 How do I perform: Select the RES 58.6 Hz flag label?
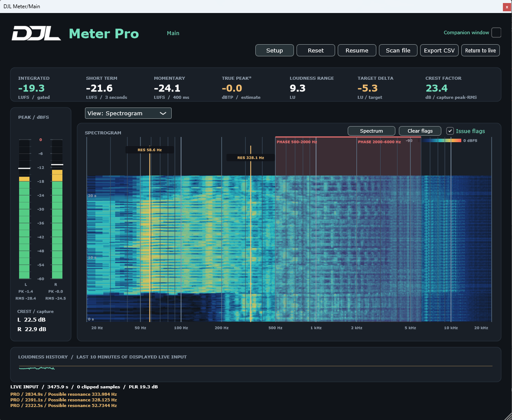point(150,150)
